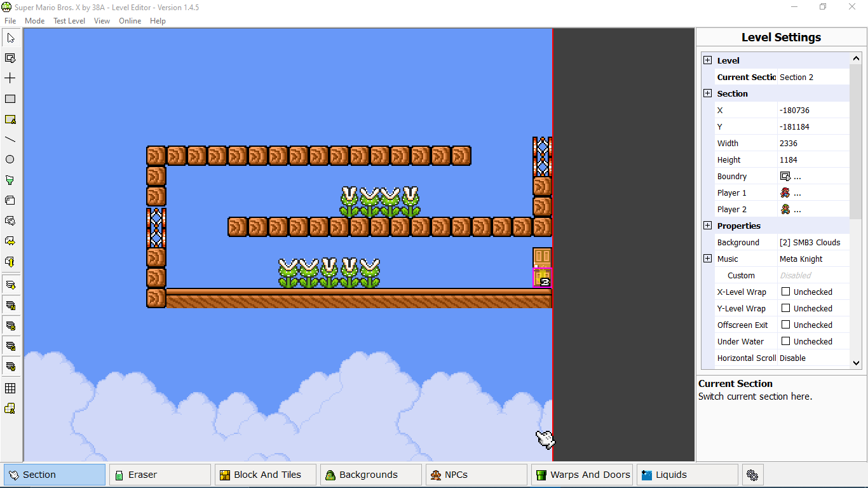Click the rectangle with yellow A tool
The width and height of the screenshot is (868, 488).
[x=10, y=119]
